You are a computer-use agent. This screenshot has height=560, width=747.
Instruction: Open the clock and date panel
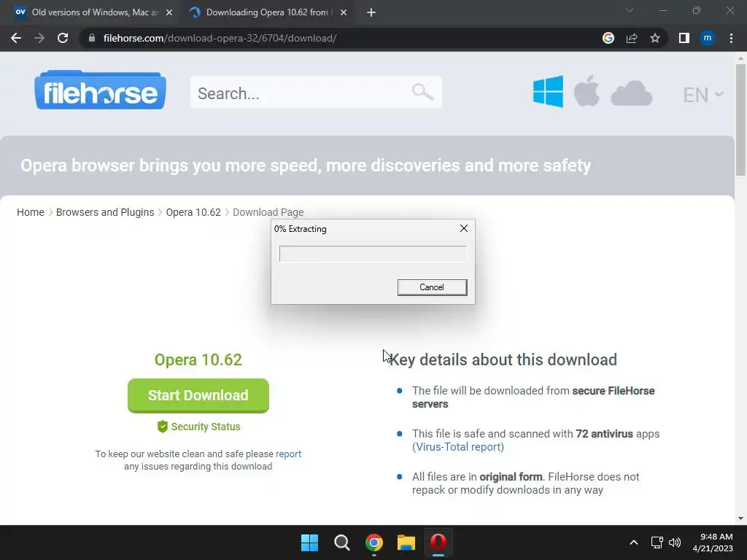click(x=713, y=542)
